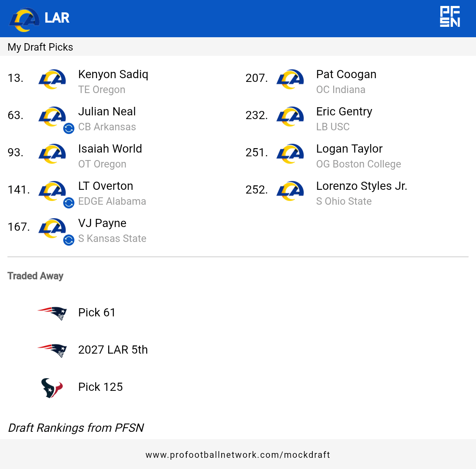Click the Texans logo next to Pick 125

[x=52, y=387]
